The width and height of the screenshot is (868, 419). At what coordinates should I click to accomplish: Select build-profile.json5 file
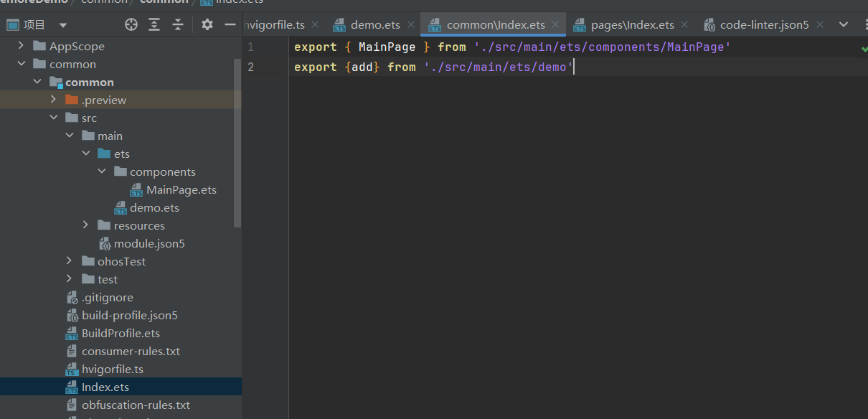[x=129, y=316]
